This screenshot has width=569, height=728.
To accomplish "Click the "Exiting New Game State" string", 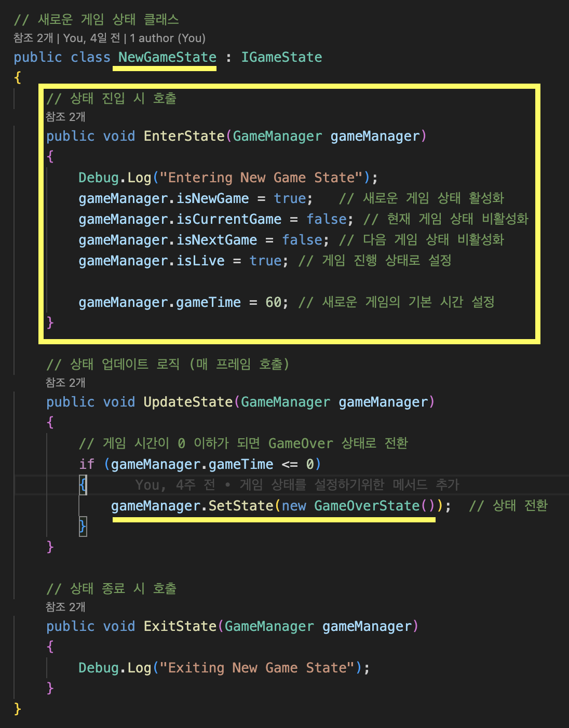I will 257,668.
